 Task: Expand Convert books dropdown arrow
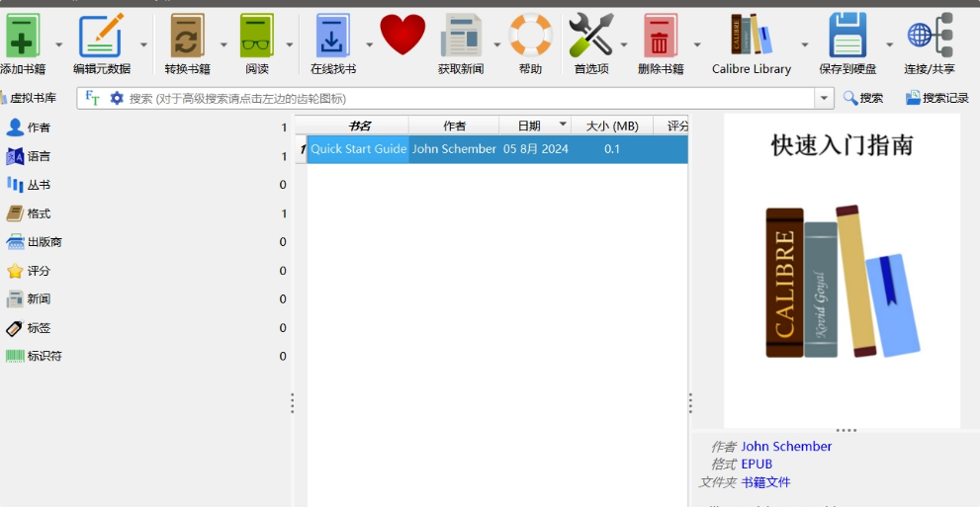coord(223,44)
